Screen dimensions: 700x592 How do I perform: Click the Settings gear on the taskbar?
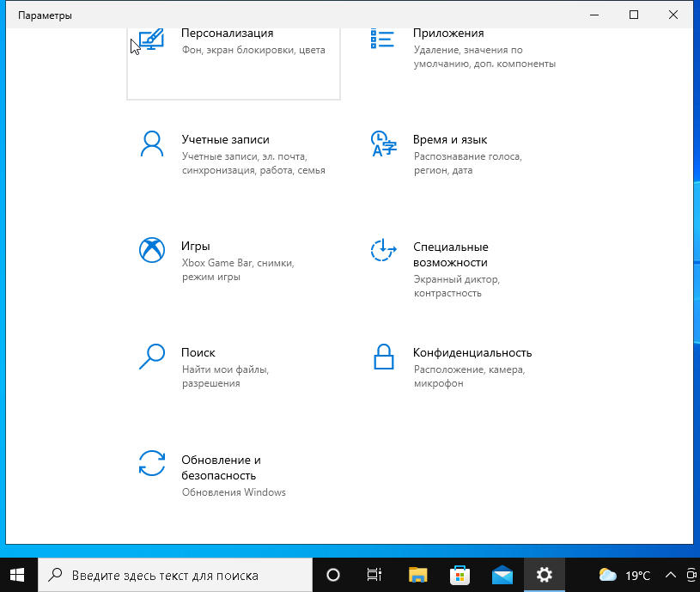(545, 575)
